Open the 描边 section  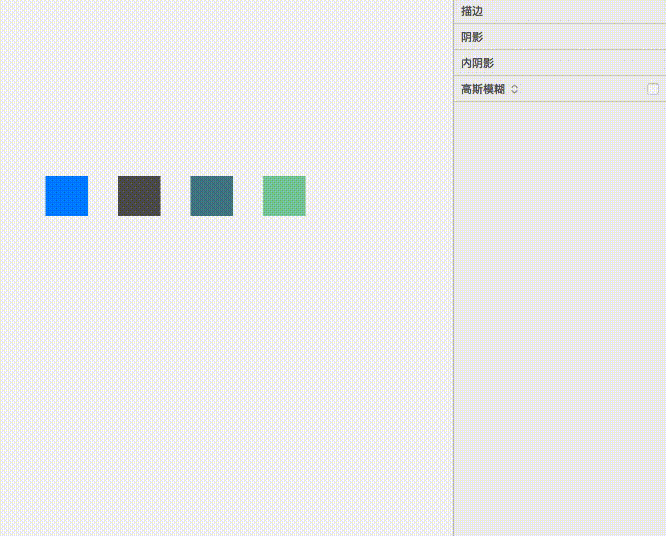[560, 11]
